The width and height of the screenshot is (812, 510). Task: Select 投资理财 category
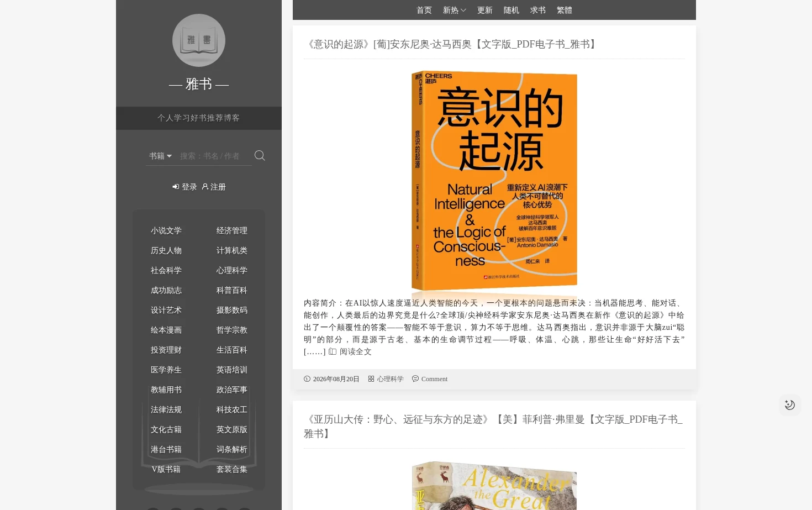(166, 350)
